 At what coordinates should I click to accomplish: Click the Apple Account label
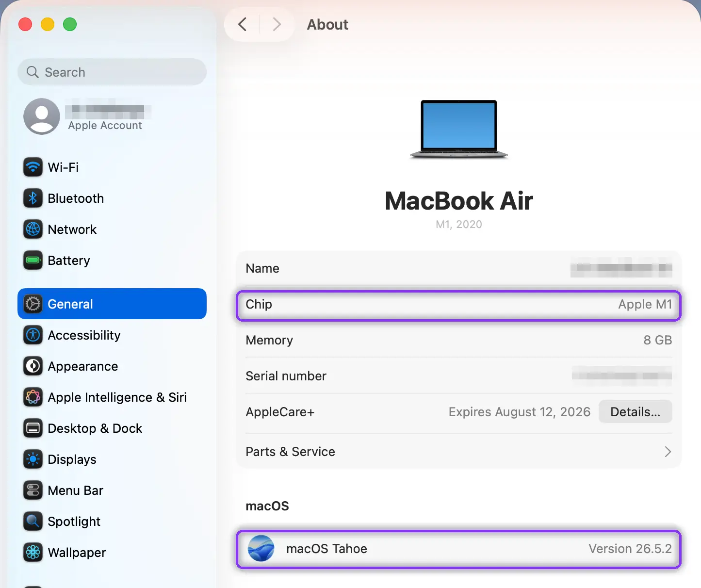tap(105, 126)
